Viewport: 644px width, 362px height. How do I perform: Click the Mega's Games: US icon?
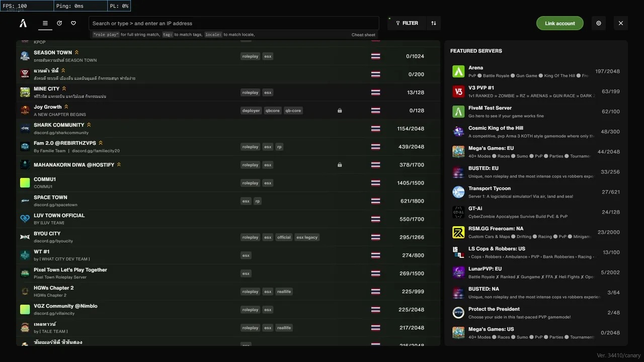point(458,333)
